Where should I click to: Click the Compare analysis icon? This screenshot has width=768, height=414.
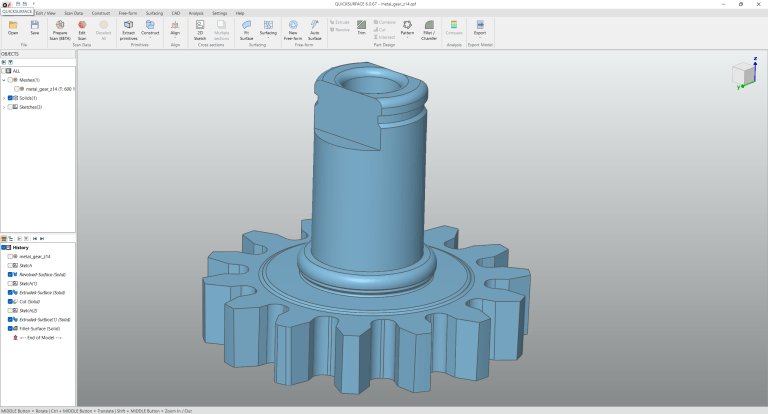tap(454, 24)
